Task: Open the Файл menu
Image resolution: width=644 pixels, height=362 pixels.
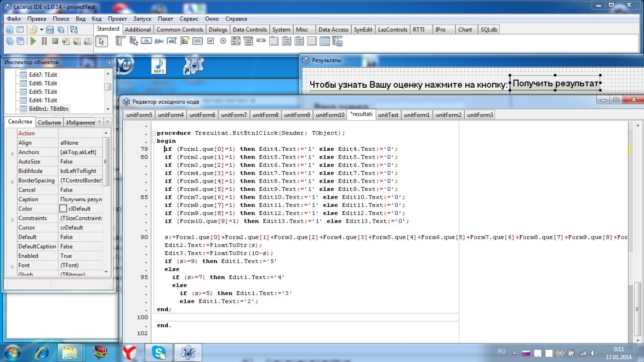Action: click(14, 19)
